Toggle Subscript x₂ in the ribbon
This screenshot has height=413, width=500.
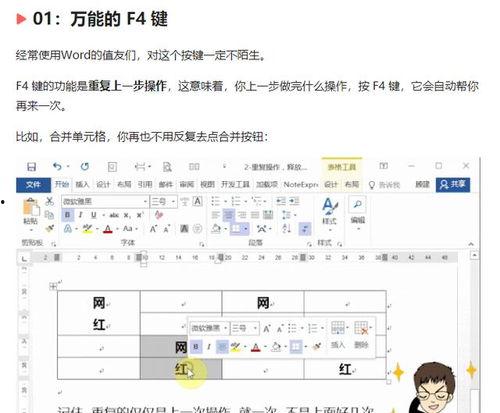click(127, 215)
